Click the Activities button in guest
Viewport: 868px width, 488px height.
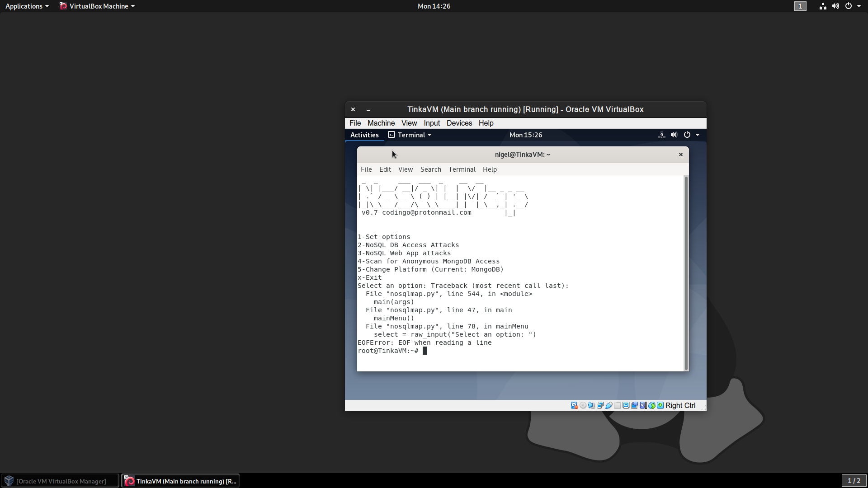[364, 135]
